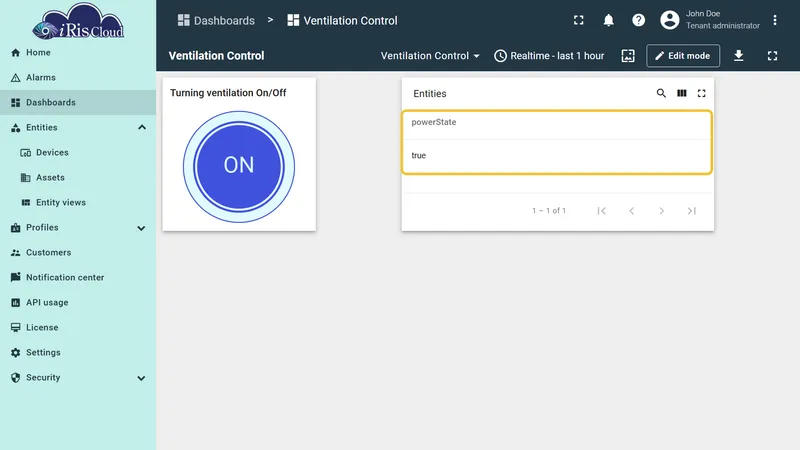Open the Devices section
This screenshot has height=450, width=800.
click(78, 153)
